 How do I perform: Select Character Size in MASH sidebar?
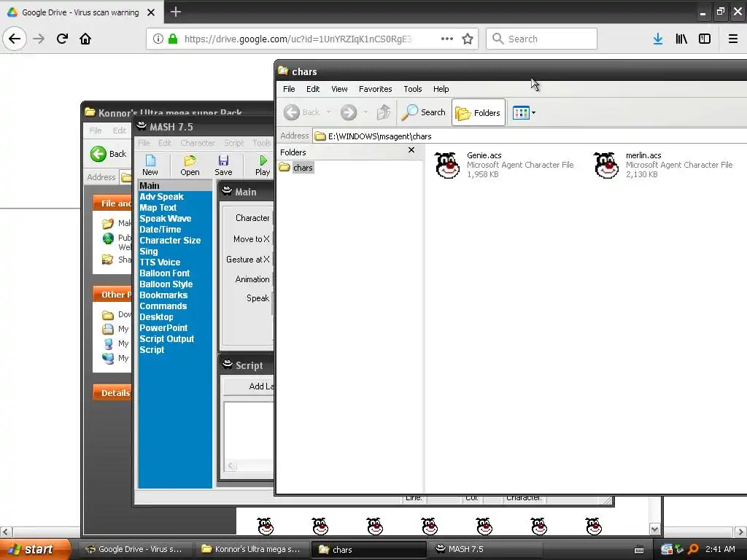[x=170, y=241]
